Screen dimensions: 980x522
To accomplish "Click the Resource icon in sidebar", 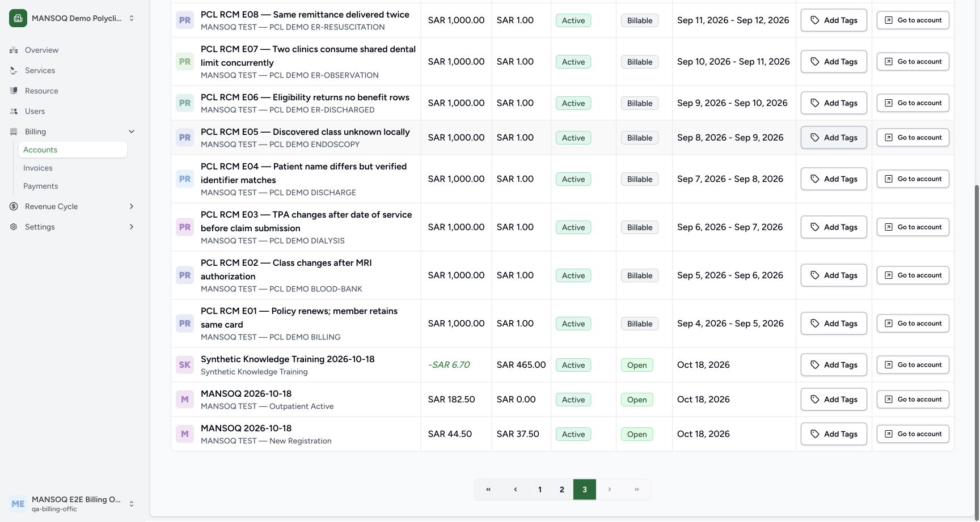I will (14, 91).
